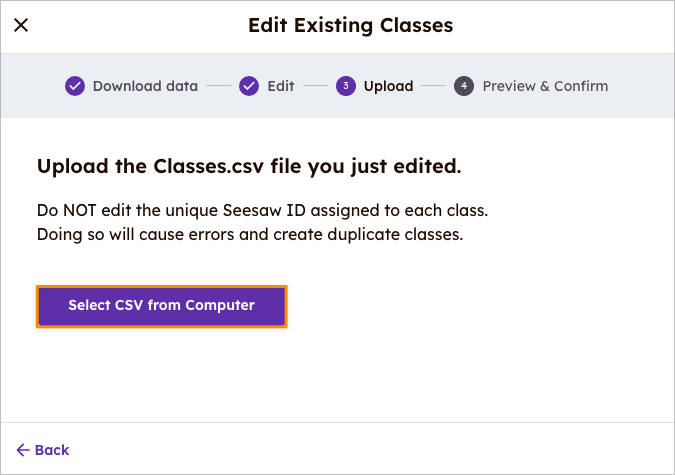675x475 pixels.
Task: Click the Download data step checkmark icon
Action: [75, 86]
